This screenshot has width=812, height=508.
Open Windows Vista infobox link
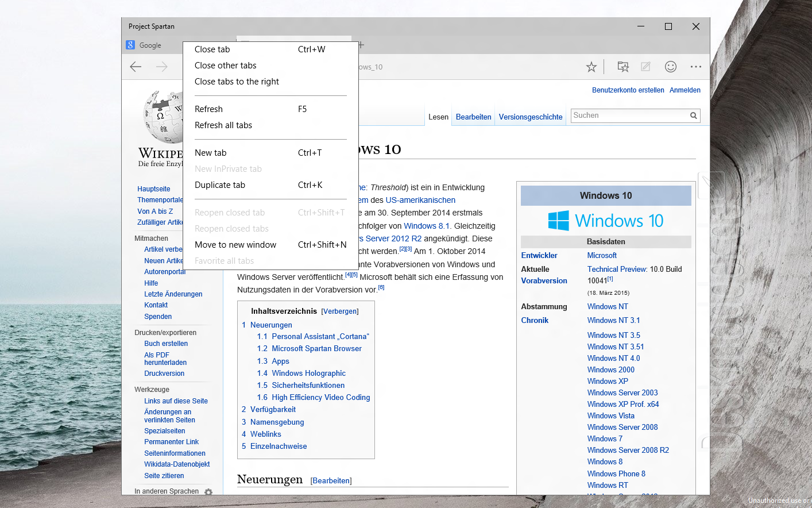(x=611, y=415)
